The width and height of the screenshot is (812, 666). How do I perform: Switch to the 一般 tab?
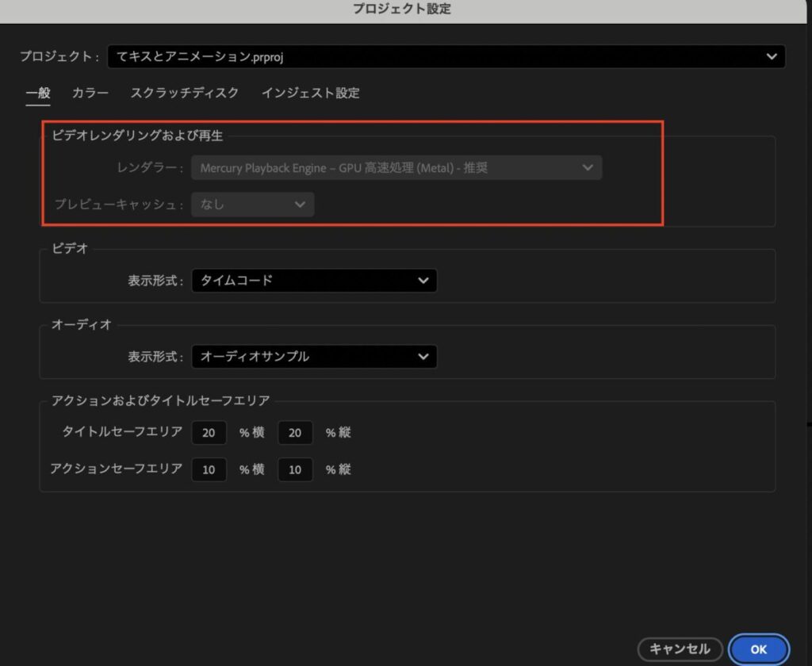tap(37, 93)
